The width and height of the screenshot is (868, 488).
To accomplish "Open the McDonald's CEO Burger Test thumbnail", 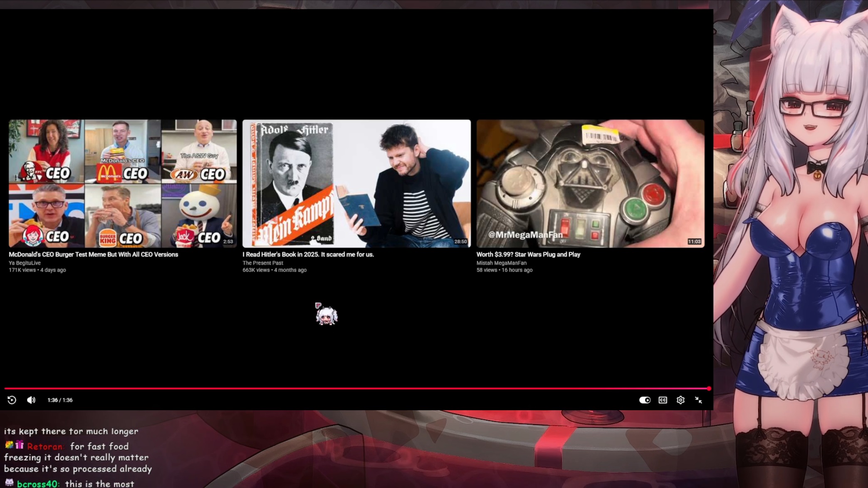I will (x=123, y=183).
